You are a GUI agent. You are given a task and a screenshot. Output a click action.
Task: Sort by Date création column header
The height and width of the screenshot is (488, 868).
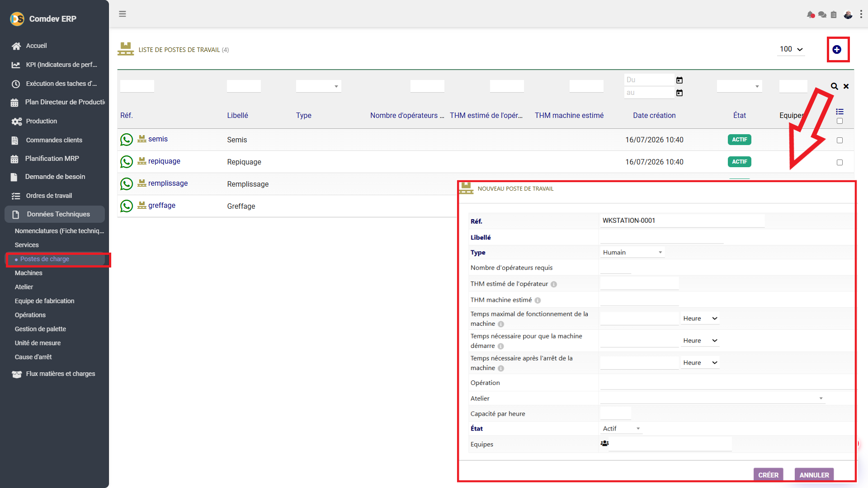pyautogui.click(x=654, y=115)
